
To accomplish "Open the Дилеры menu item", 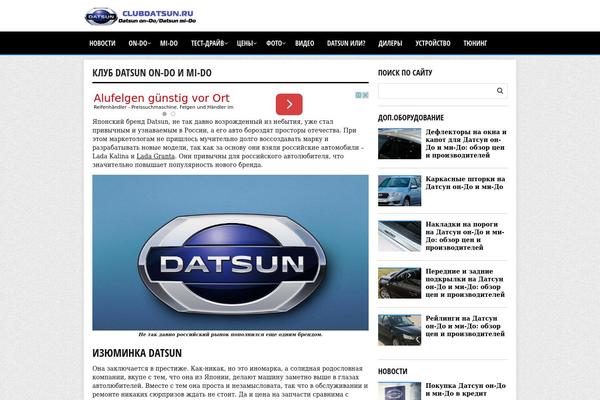I will coord(390,43).
